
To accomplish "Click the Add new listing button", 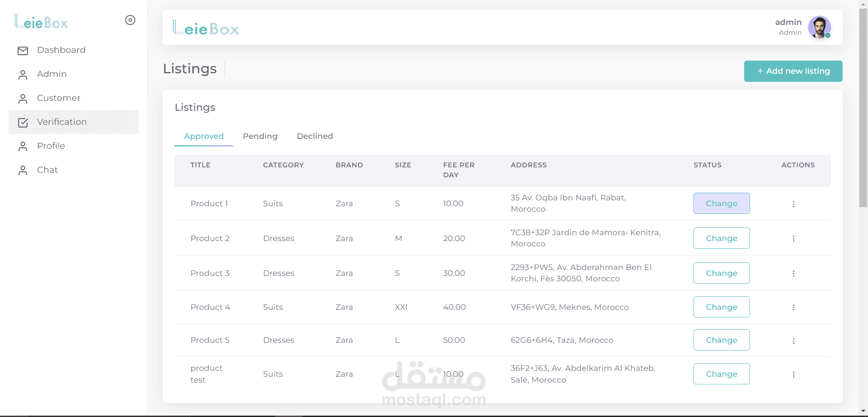I will click(793, 71).
